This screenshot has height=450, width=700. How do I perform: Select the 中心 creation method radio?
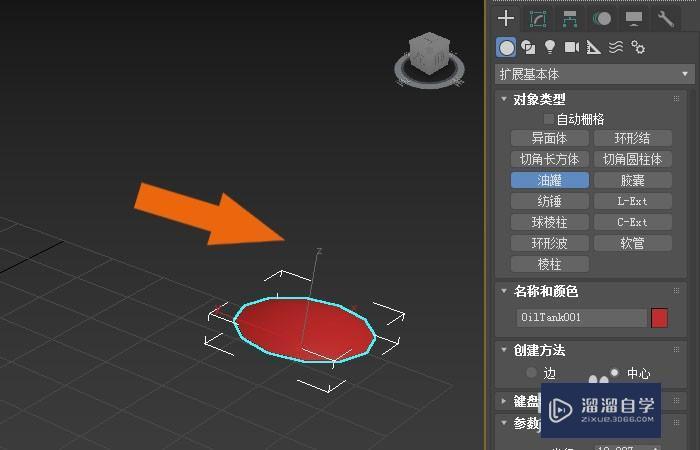click(x=615, y=372)
